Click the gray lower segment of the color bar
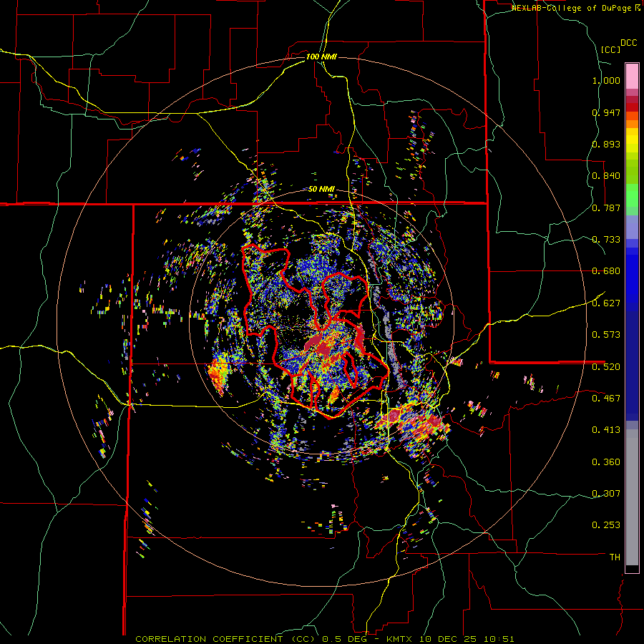Screen dimensions: 644x644 [x=632, y=497]
